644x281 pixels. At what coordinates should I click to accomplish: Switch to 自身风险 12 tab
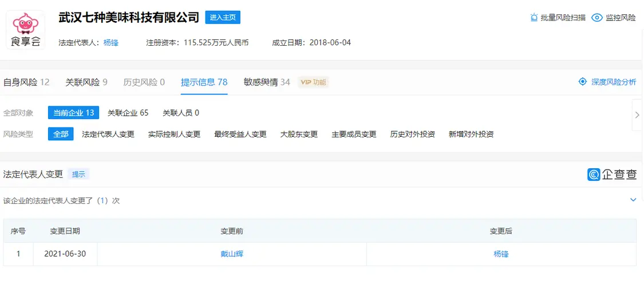[x=26, y=82]
